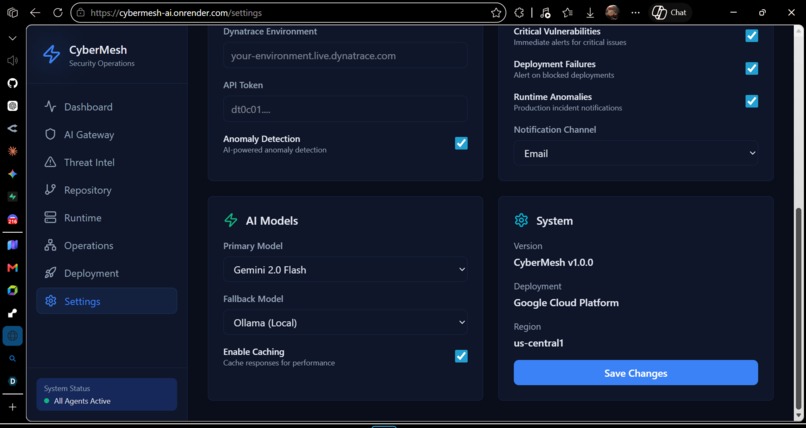Open the Gmail icon in browser sidebar
Screen dimensions: 806x428
[13, 268]
